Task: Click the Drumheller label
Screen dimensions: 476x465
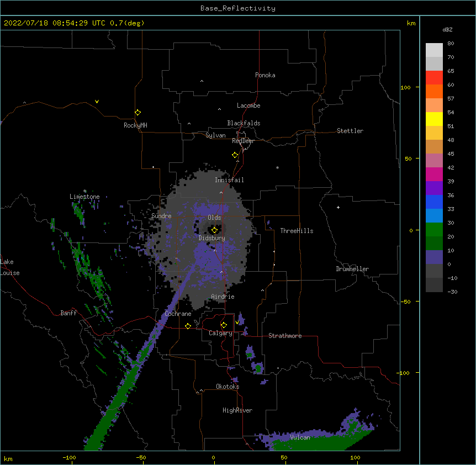Action: 352,269
